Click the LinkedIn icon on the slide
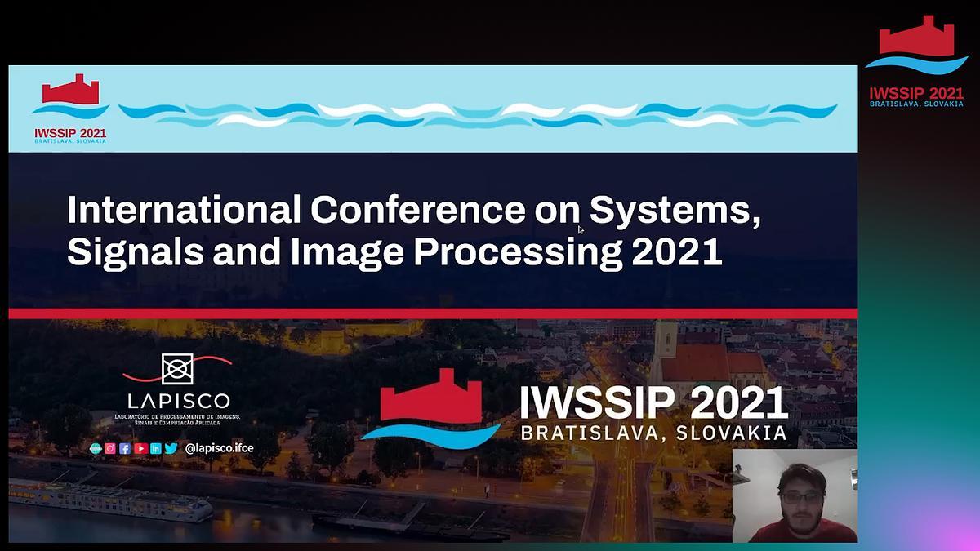This screenshot has height=551, width=980. 155,448
